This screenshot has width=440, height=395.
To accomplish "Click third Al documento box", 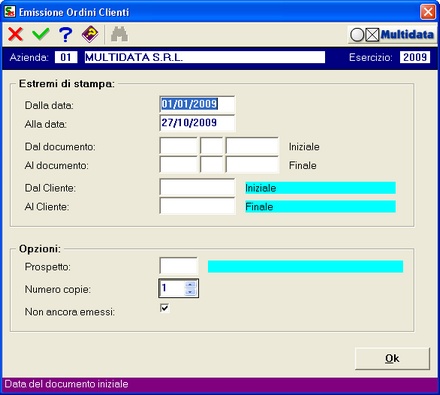I will (252, 165).
